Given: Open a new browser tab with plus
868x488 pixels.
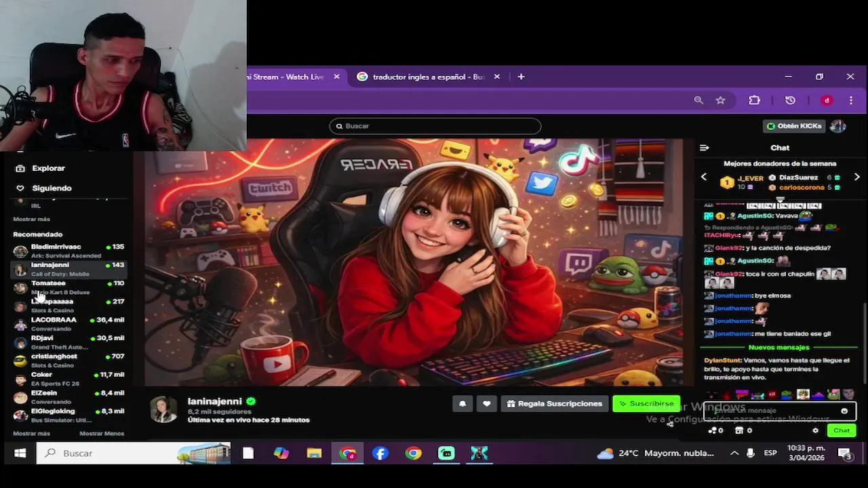Looking at the screenshot, I should pos(521,77).
